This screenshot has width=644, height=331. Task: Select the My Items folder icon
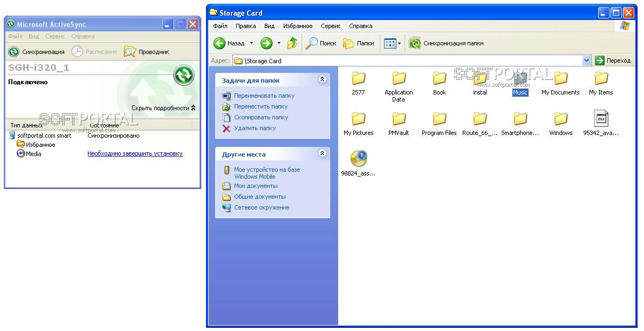click(x=601, y=78)
